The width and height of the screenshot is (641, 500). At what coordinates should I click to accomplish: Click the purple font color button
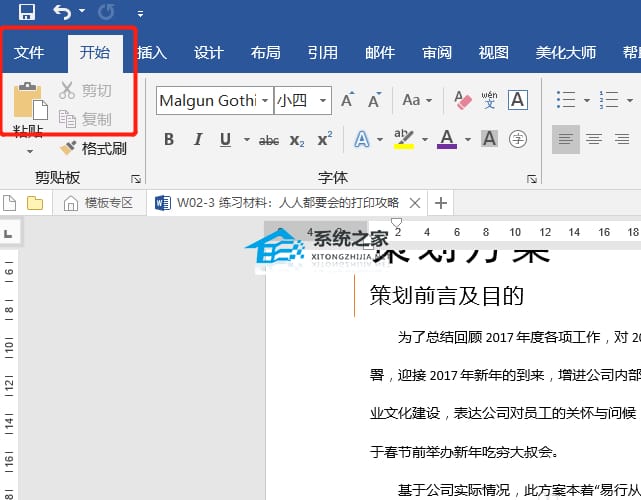[x=446, y=139]
